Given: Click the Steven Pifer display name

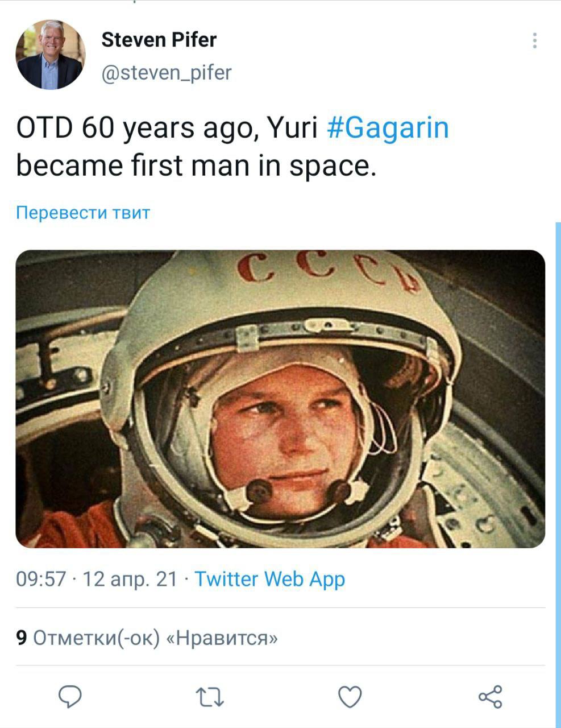Looking at the screenshot, I should point(159,40).
